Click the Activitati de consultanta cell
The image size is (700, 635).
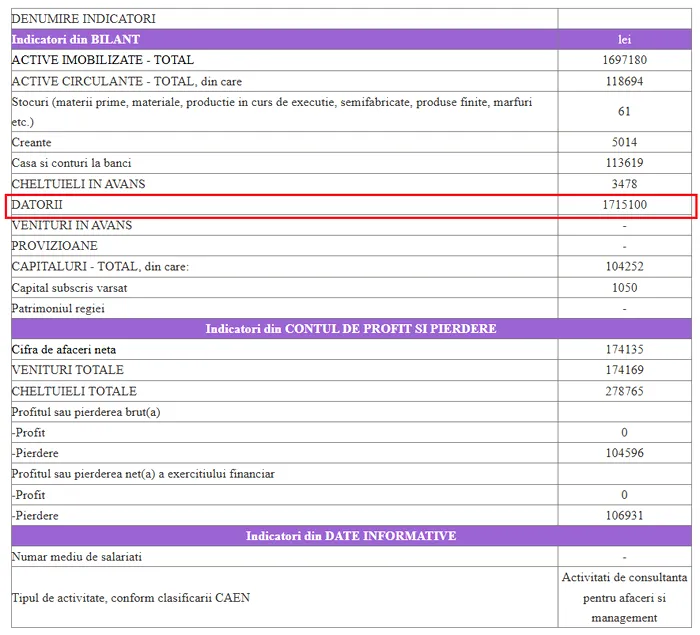point(624,597)
